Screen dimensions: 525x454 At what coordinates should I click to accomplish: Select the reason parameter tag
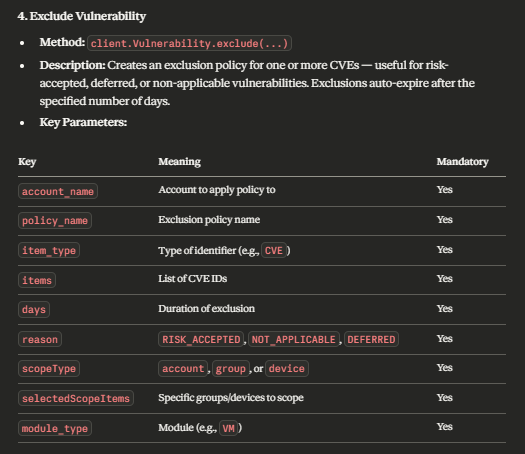tap(40, 339)
